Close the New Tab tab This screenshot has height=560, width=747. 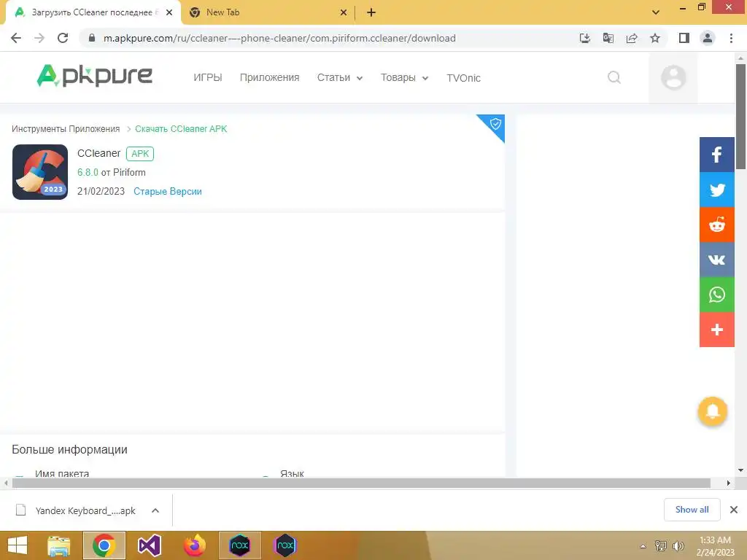344,12
